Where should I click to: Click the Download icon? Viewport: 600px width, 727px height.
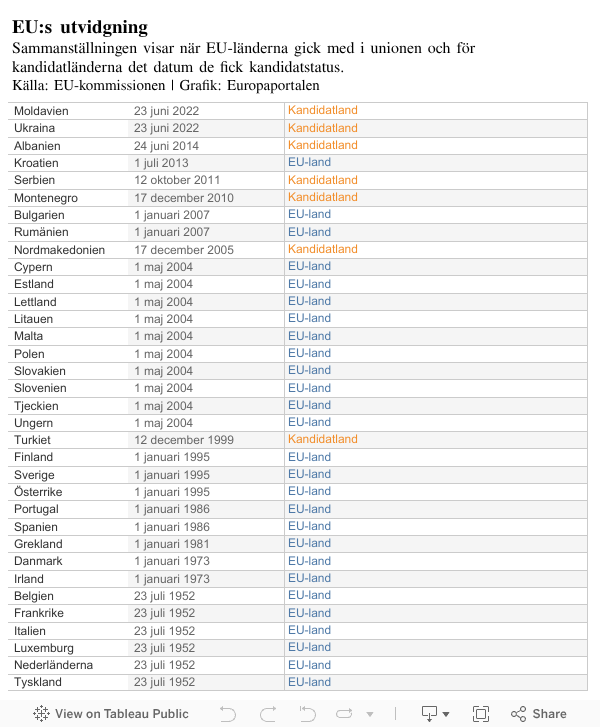(429, 714)
